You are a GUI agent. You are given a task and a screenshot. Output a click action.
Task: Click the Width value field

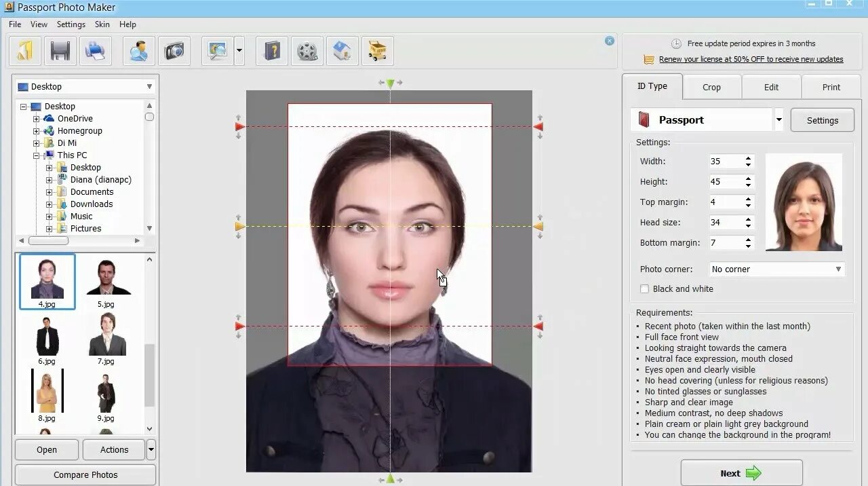pos(726,162)
